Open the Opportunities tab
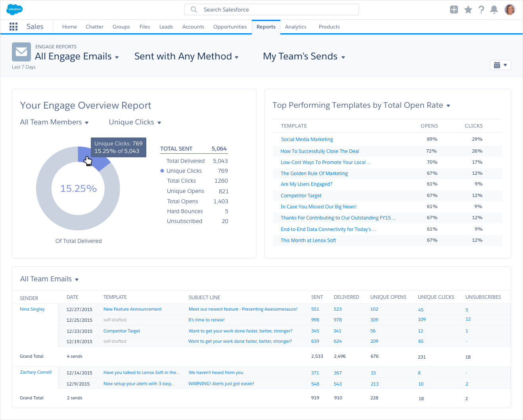The height and width of the screenshot is (420, 523). (x=230, y=27)
